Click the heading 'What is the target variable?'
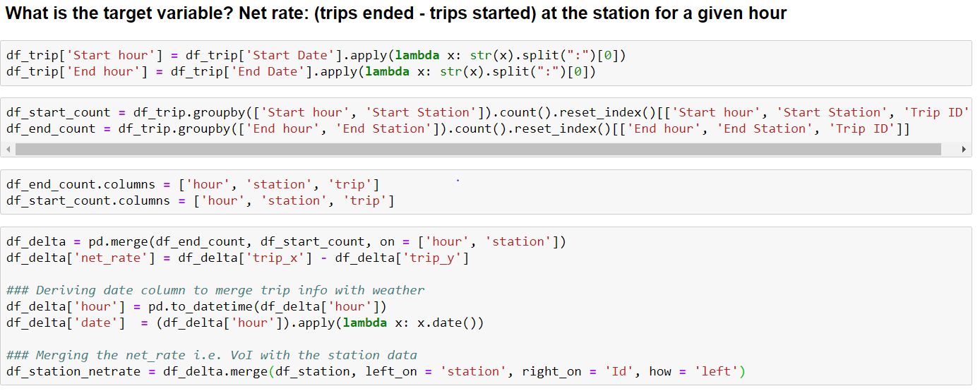980x391 pixels. pyautogui.click(x=396, y=13)
